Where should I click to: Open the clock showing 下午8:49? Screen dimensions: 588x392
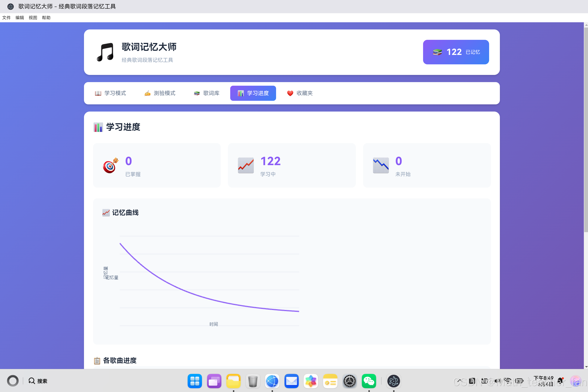(x=544, y=381)
